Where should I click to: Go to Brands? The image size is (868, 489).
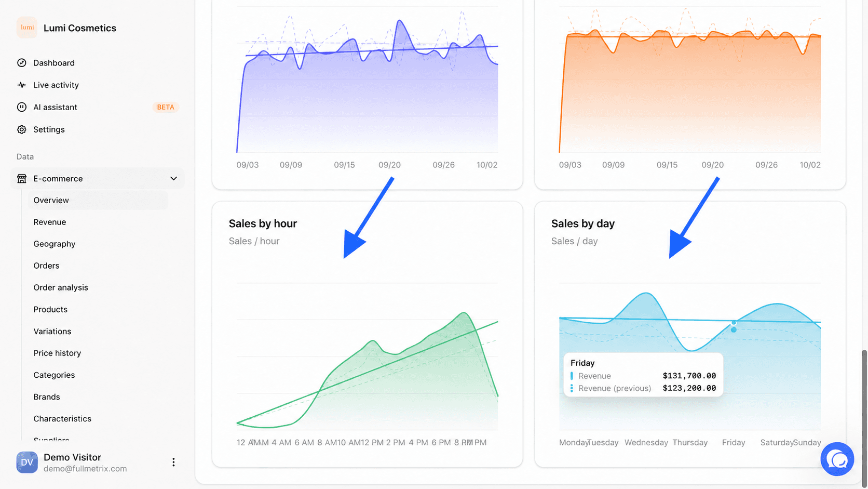click(x=47, y=397)
